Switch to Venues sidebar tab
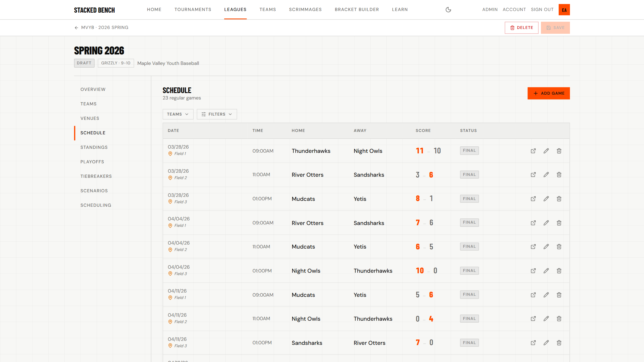 pos(90,118)
